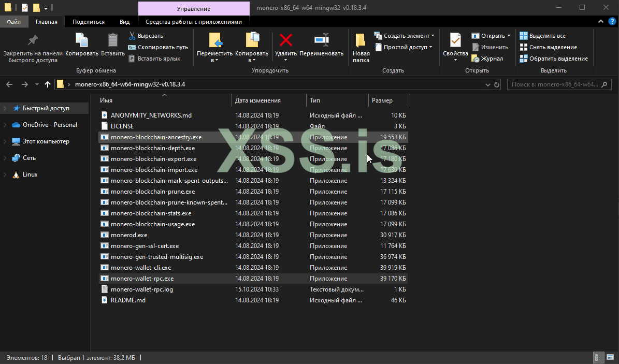Open Easy access (Простой доступ) dropdown
This screenshot has width=619, height=364.
point(402,47)
